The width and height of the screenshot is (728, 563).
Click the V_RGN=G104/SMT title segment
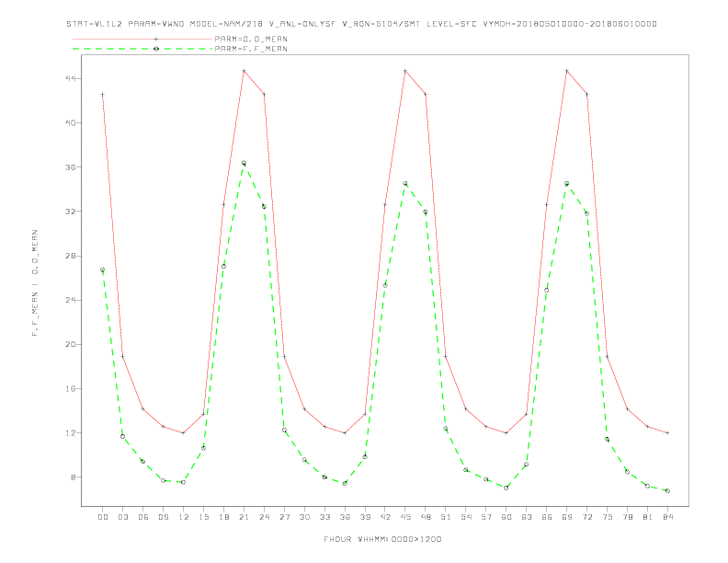[x=381, y=24]
